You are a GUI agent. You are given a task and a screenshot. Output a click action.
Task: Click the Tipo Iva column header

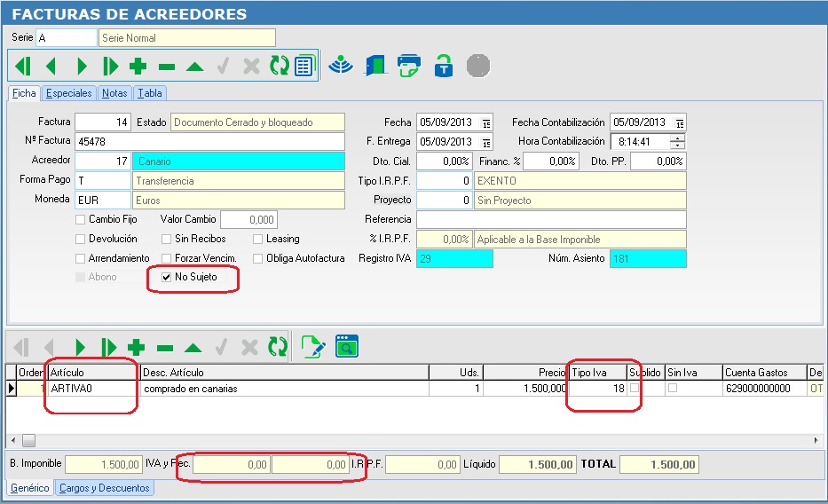pos(598,373)
